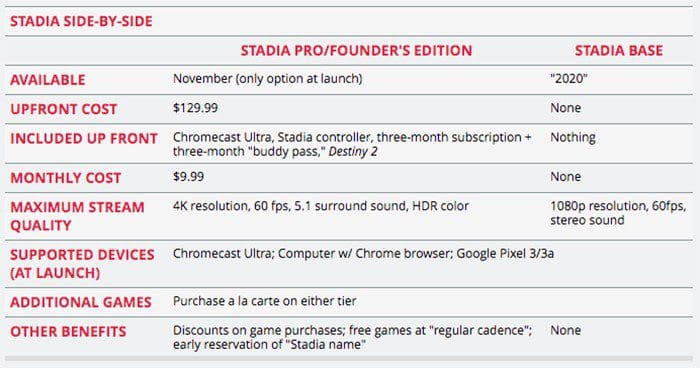700x368 pixels.
Task: Select the STADIA BASE column header
Action: [x=619, y=50]
